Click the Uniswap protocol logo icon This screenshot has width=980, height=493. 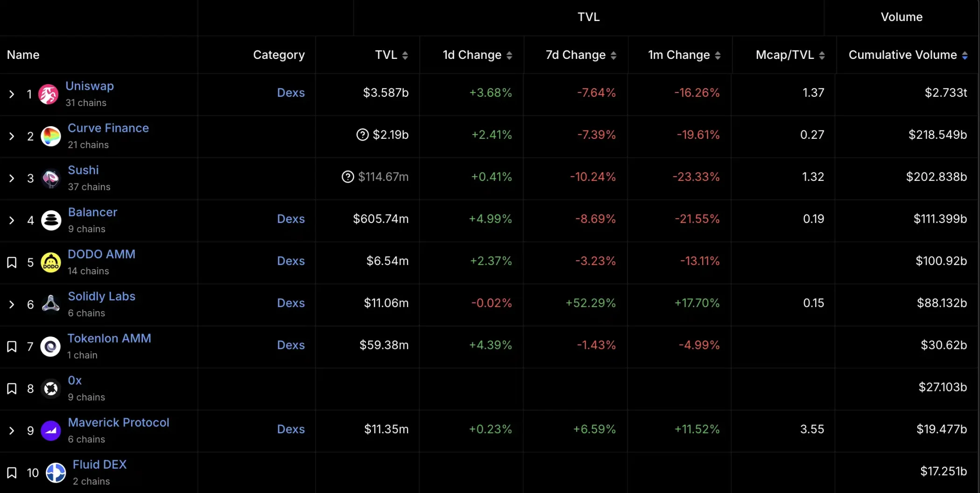pyautogui.click(x=48, y=94)
